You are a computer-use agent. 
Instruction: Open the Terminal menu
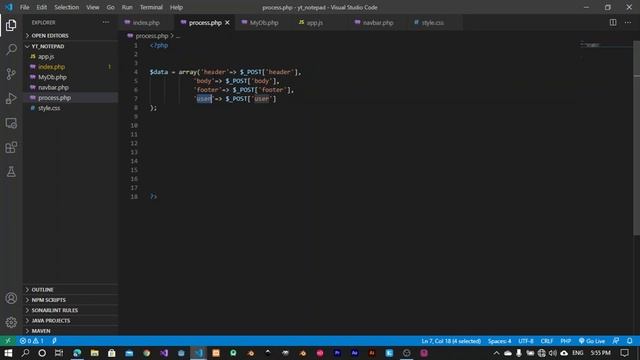tap(151, 7)
